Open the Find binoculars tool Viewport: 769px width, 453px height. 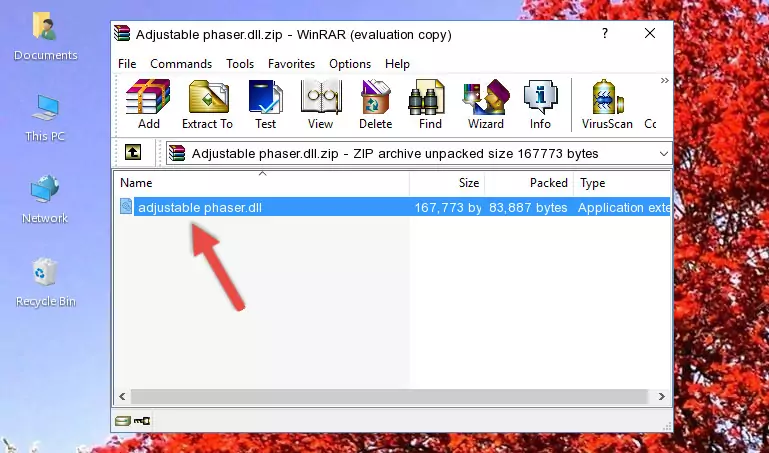[430, 104]
